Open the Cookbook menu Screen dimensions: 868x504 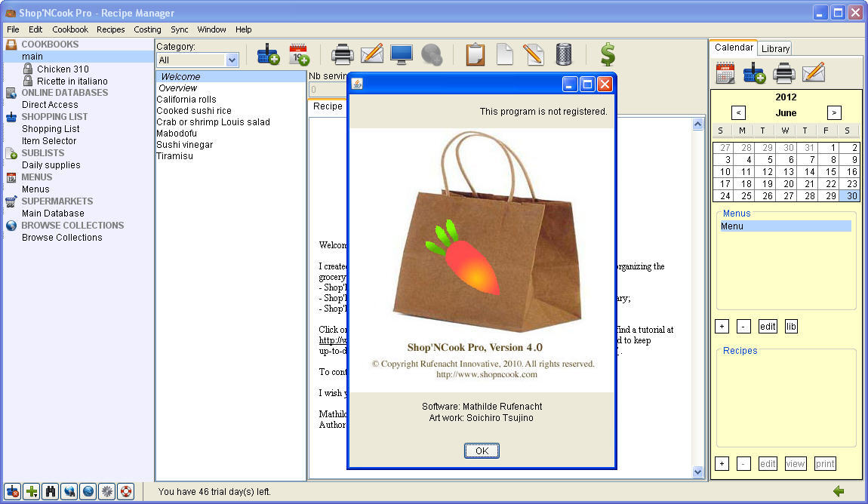[70, 29]
